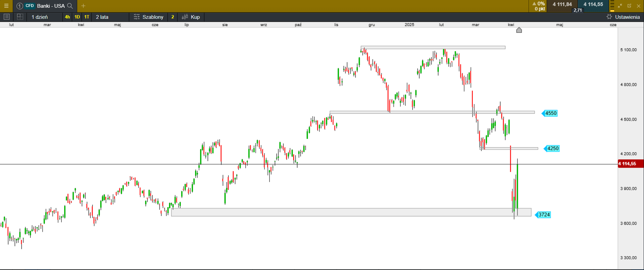Click the current price marker 4 114,55 on axis
644x270 pixels.
[x=631, y=164]
